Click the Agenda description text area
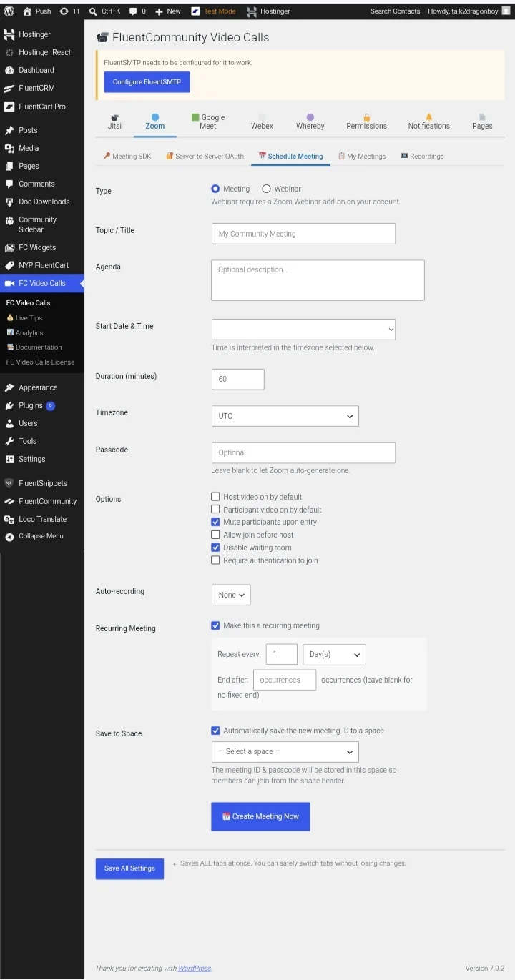The width and height of the screenshot is (515, 980). point(318,280)
